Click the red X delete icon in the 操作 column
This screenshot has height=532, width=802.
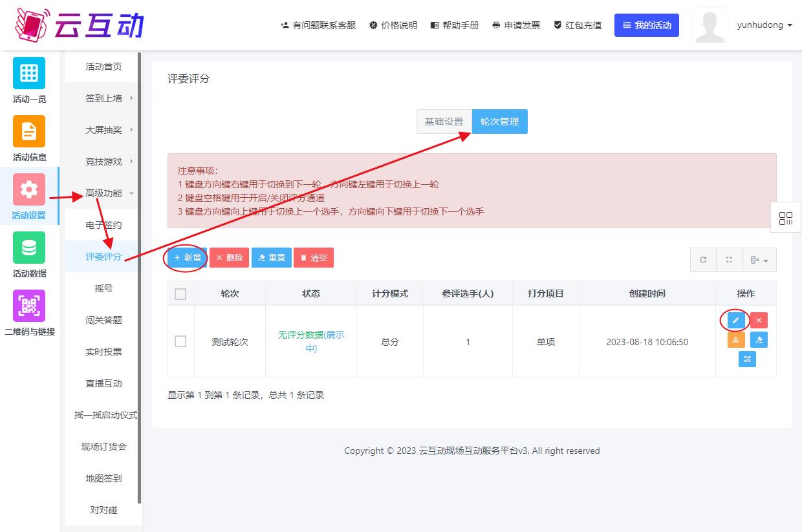[759, 321]
